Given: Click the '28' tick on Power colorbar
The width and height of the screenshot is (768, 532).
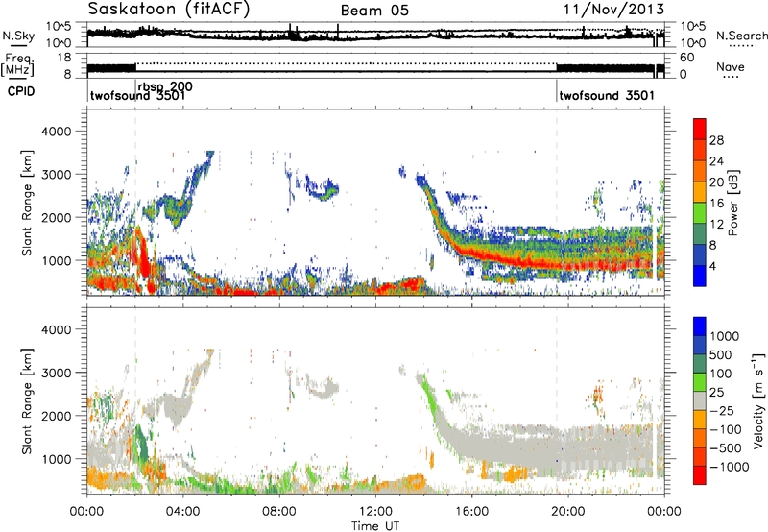Looking at the screenshot, I should point(716,140).
